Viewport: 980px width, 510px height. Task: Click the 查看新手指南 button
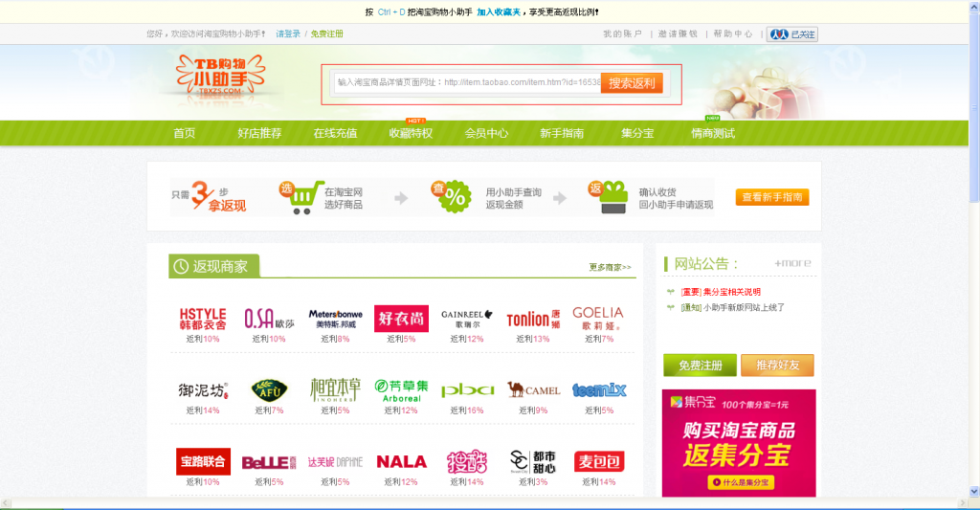point(772,197)
